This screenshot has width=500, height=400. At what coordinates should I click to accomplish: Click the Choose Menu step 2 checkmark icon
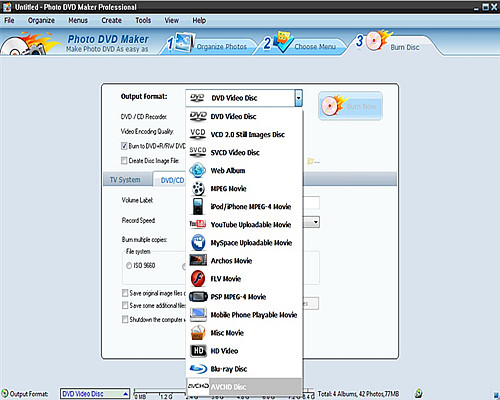283,42
